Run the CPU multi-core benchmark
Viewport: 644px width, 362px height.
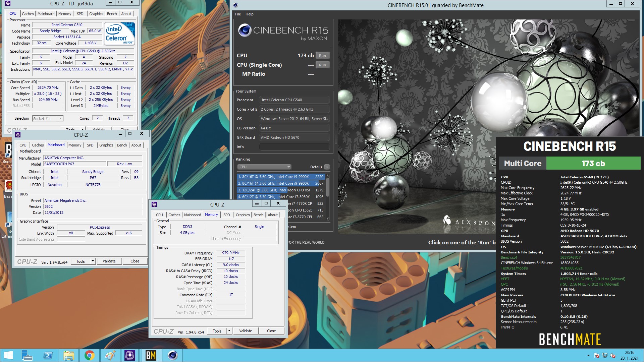(x=322, y=56)
